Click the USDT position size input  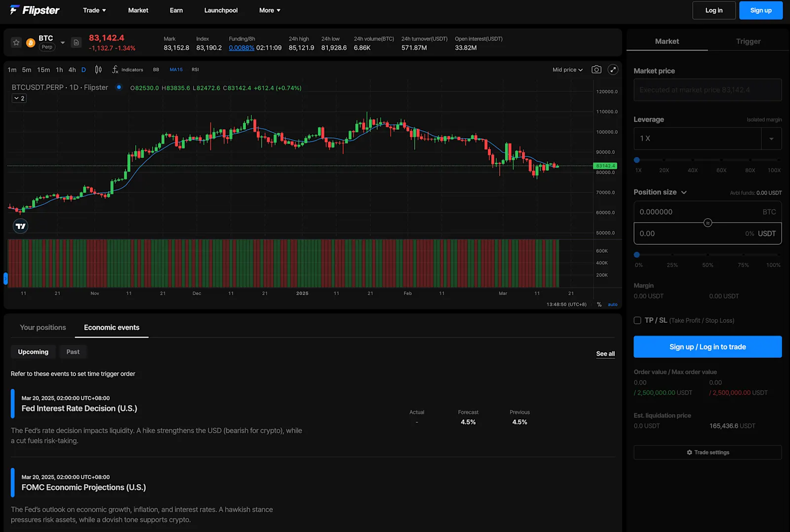click(708, 233)
